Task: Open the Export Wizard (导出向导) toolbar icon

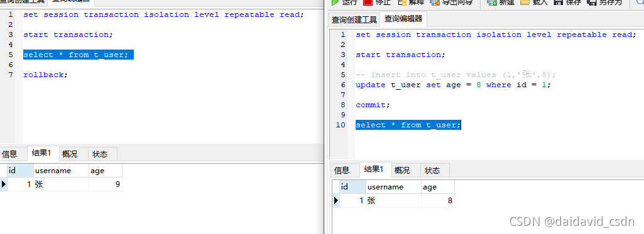Action: [435, 2]
